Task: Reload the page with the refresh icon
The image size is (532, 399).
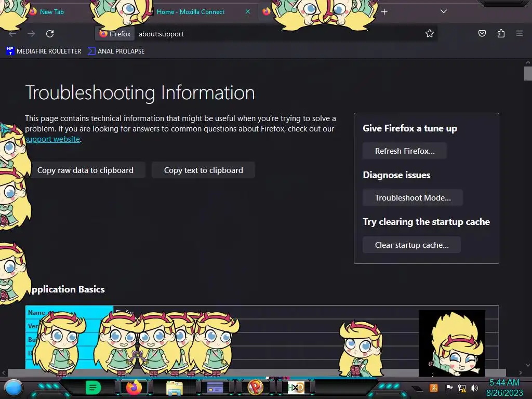Action: click(x=50, y=34)
